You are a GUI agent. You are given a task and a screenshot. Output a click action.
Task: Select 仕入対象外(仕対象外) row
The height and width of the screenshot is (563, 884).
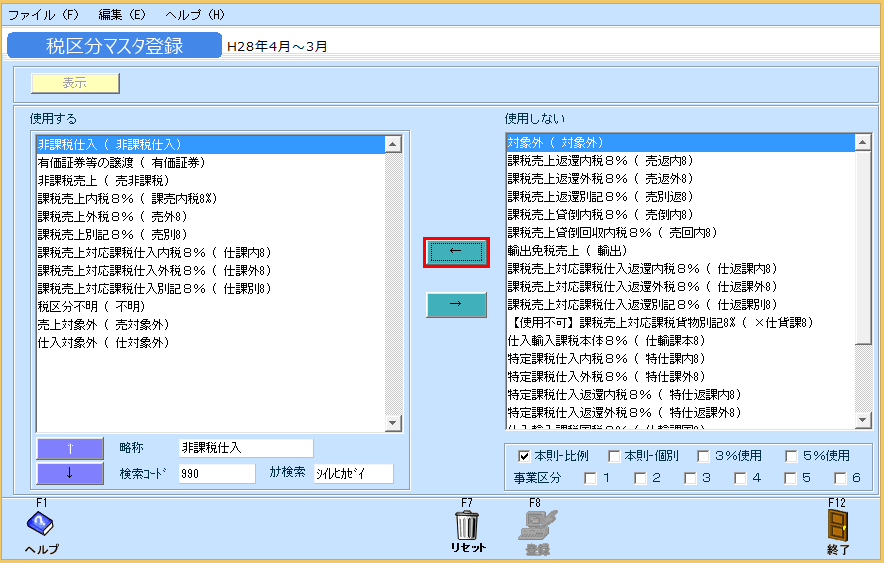210,343
